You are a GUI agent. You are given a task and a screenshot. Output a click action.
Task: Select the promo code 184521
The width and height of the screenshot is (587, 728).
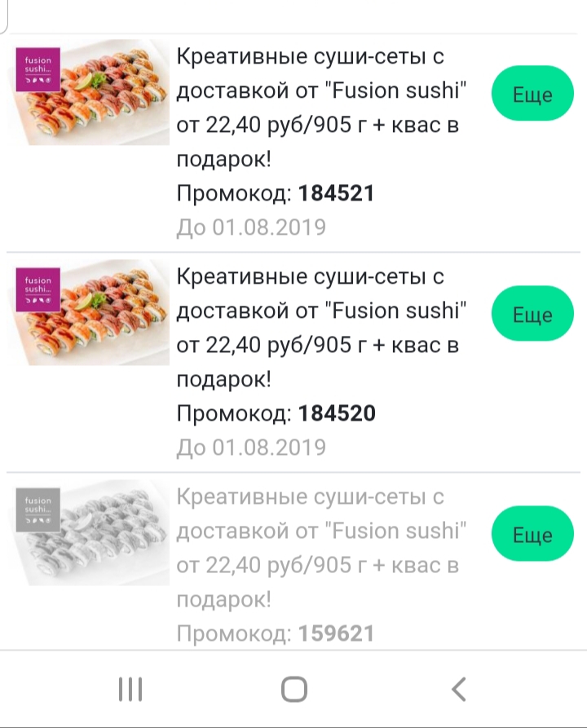(337, 193)
